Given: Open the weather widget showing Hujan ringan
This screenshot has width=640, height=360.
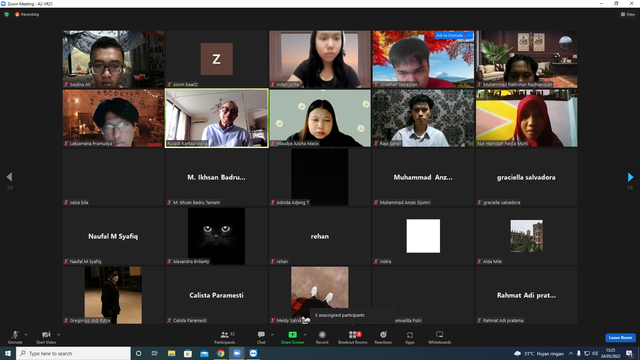Looking at the screenshot, I should 539,353.
